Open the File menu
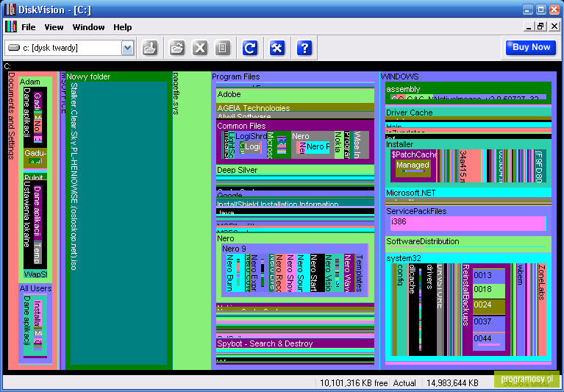 (29, 27)
